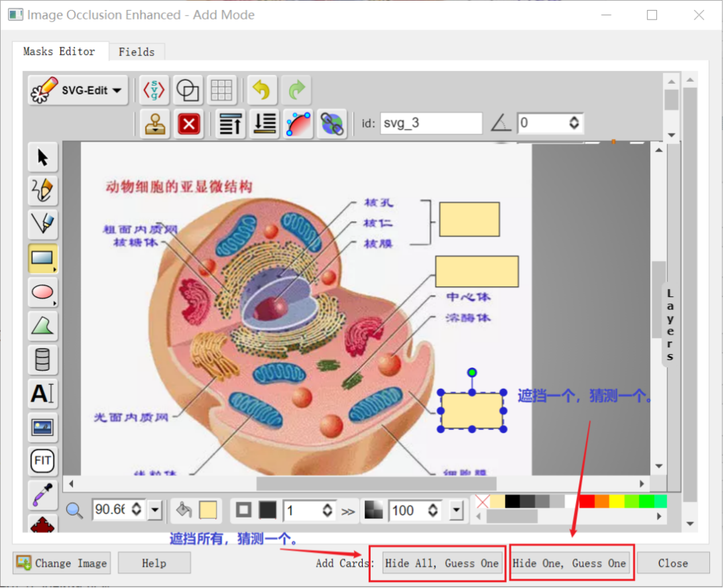Pick the no-color crossed swatch in palette

[483, 501]
